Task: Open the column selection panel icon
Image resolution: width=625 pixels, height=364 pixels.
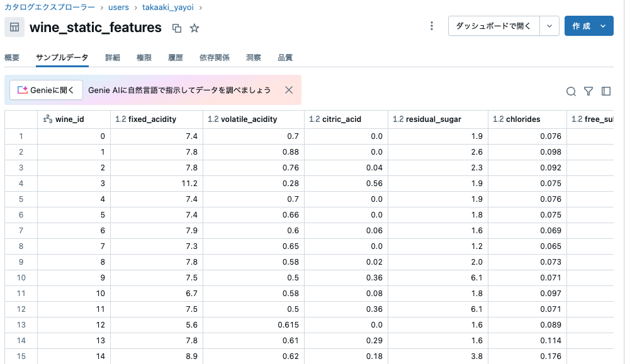Action: coord(605,91)
